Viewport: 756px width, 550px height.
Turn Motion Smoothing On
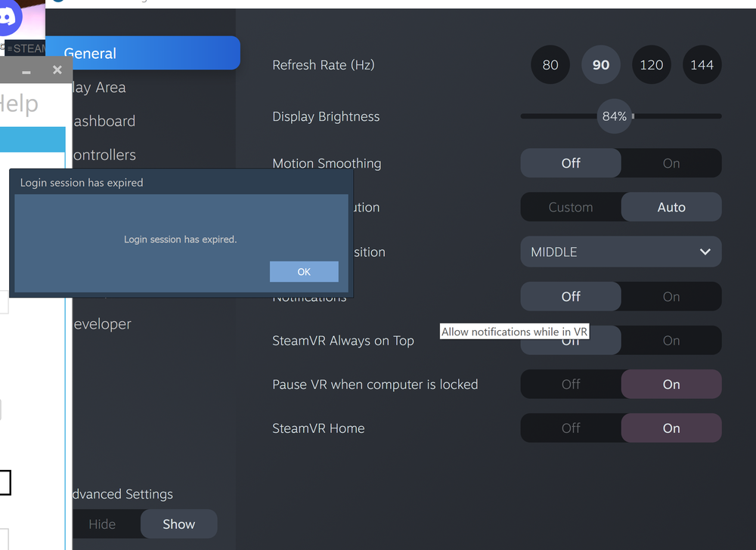pos(671,162)
